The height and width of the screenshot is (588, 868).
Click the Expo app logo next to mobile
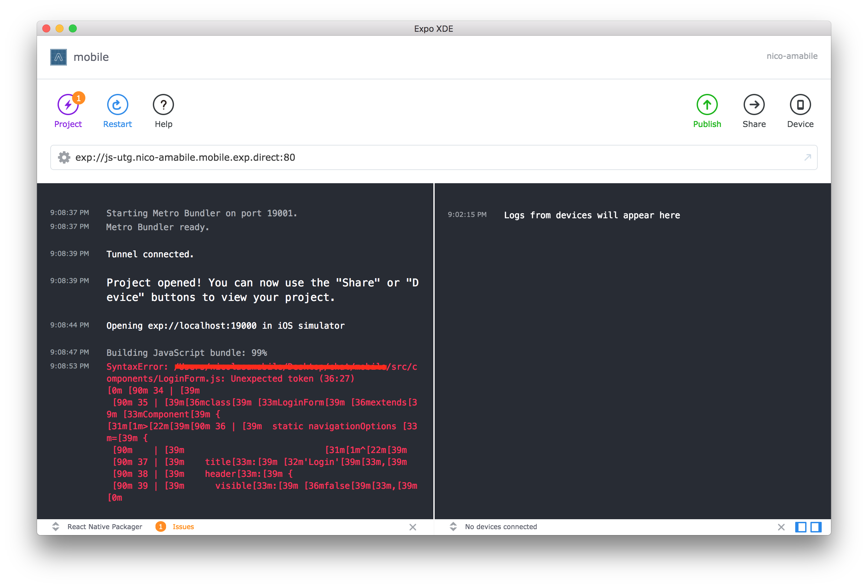pos(58,57)
